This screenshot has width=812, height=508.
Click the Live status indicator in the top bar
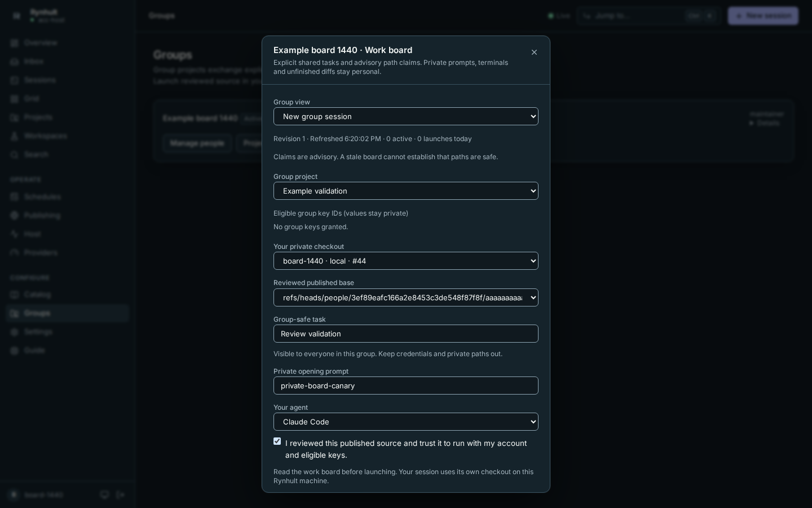pos(559,16)
